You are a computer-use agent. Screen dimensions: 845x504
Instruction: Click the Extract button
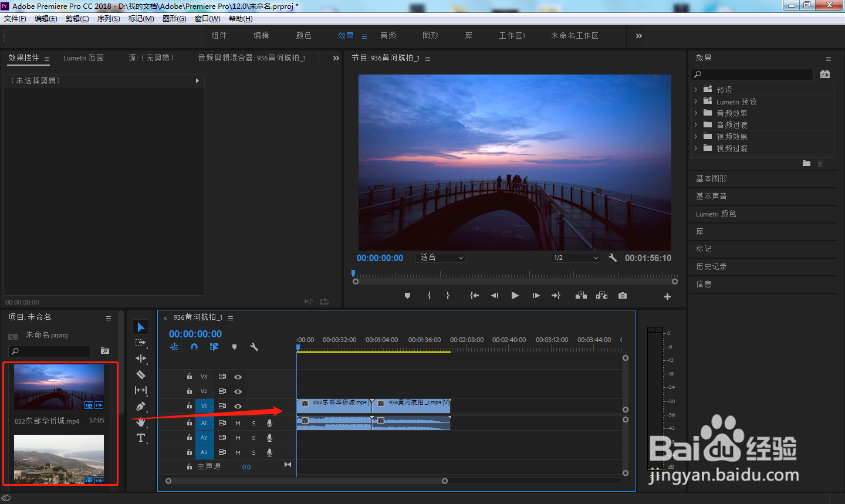(601, 296)
